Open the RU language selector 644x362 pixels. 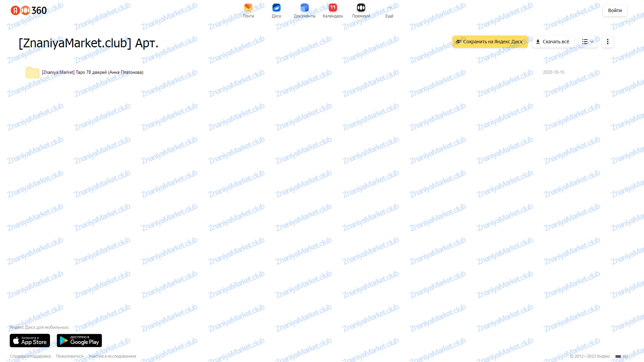tap(622, 356)
